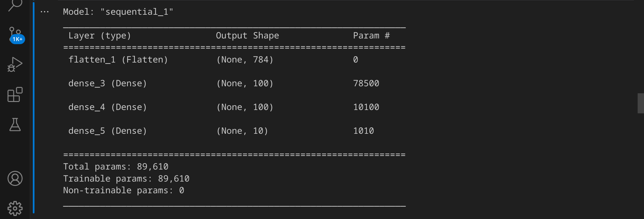
Task: Select the flatten_1 (Flatten) row text
Action: [x=118, y=60]
